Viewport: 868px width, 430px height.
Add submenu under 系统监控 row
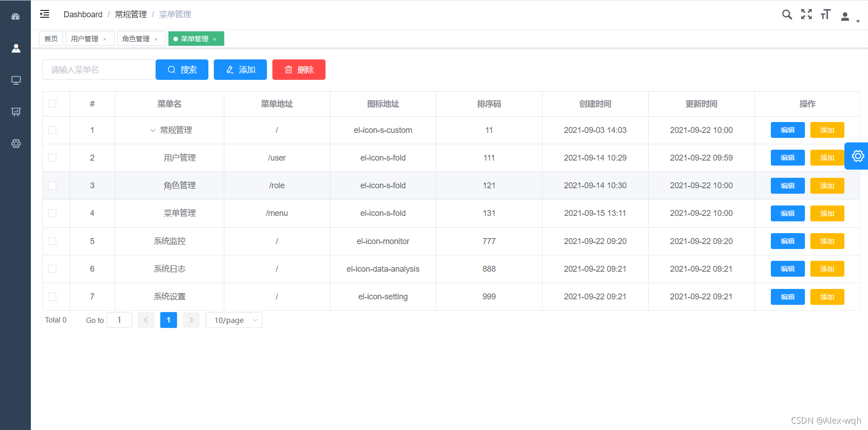click(827, 241)
